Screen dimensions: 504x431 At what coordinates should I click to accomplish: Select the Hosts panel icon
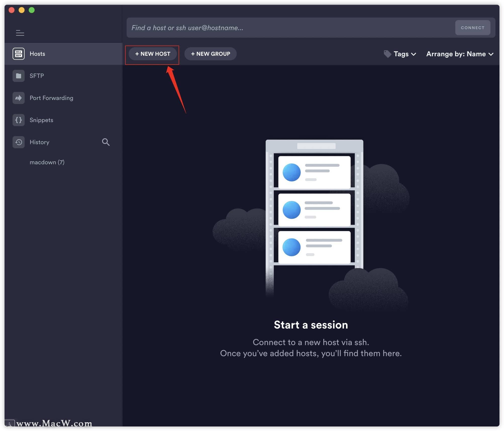coord(18,53)
